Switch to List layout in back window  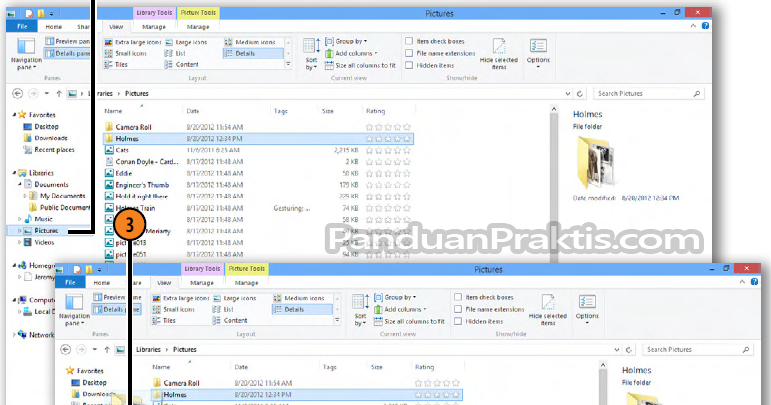tap(175, 53)
